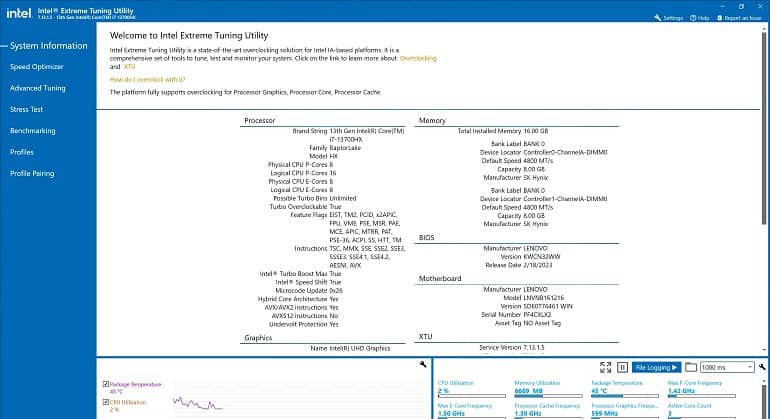The height and width of the screenshot is (419, 770).
Task: Click the CPU Utilization monitor bar
Action: (471, 395)
